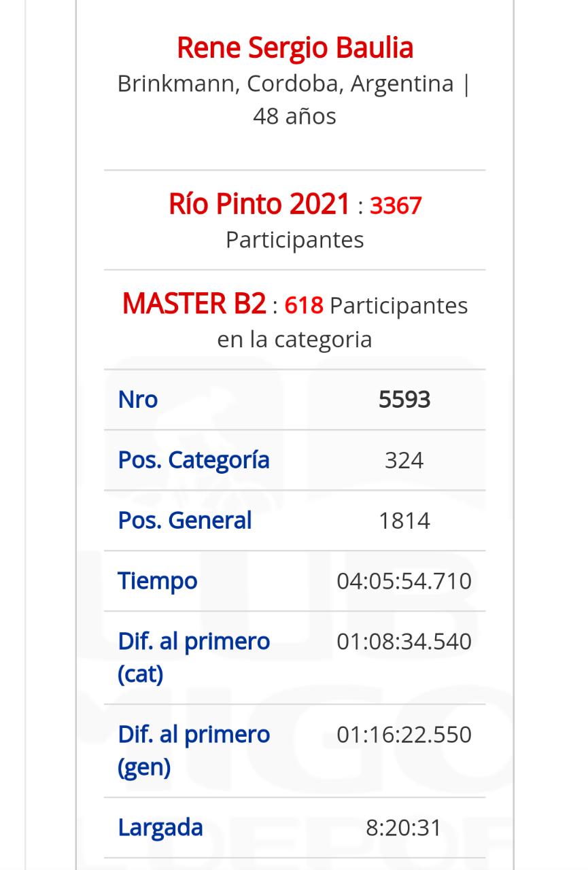Viewport: 588px width, 870px height.
Task: Select category difference 01:08:34.540
Action: pos(404,642)
